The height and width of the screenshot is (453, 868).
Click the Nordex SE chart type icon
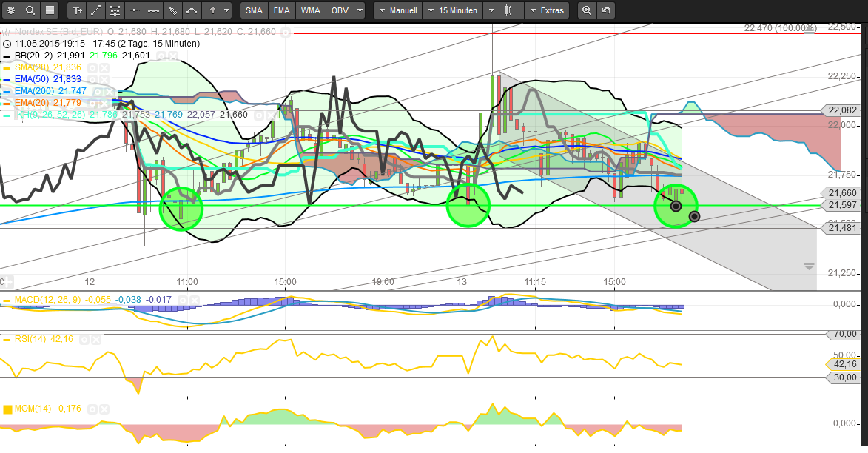7,32
